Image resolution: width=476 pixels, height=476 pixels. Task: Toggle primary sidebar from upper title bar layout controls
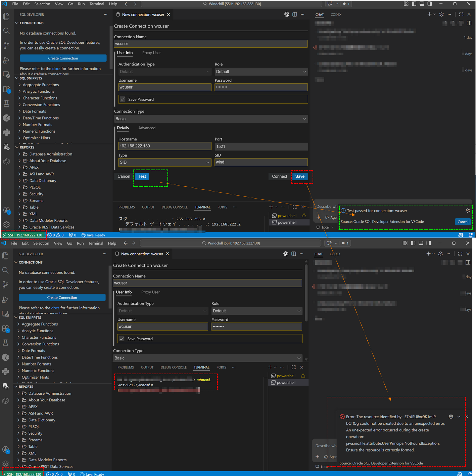[414, 4]
